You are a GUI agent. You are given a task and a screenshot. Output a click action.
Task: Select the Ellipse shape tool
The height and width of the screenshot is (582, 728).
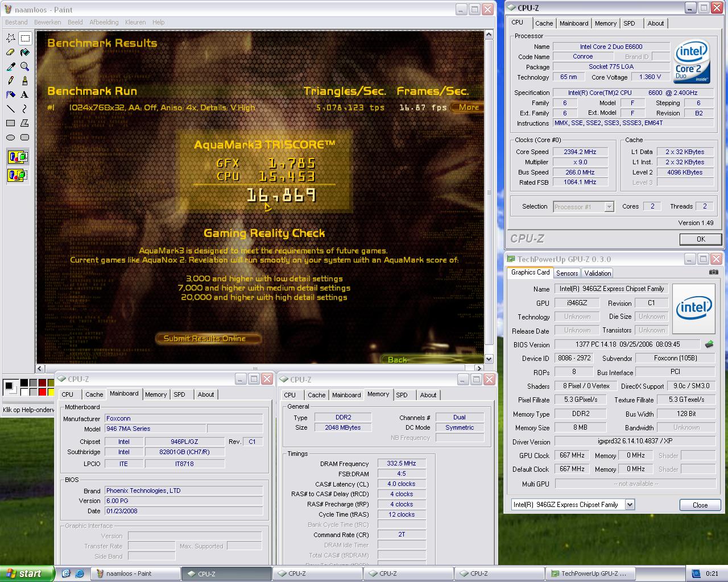(11, 138)
